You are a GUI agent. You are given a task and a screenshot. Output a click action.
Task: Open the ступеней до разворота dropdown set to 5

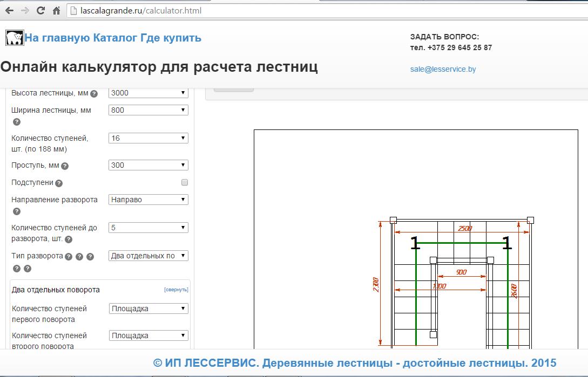(x=148, y=228)
